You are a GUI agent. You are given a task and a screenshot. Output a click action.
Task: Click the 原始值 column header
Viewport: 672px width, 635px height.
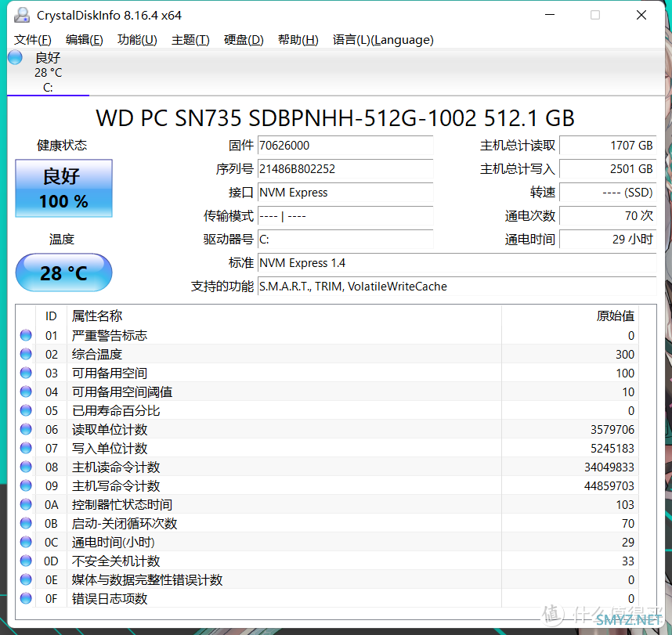coord(570,316)
